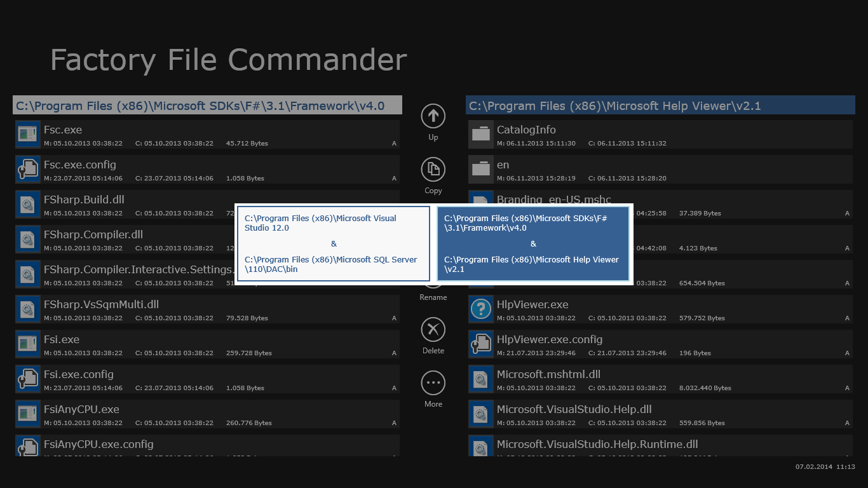Click the 579.752 Bytes size of HlpViewer.exe

pyautogui.click(x=702, y=318)
